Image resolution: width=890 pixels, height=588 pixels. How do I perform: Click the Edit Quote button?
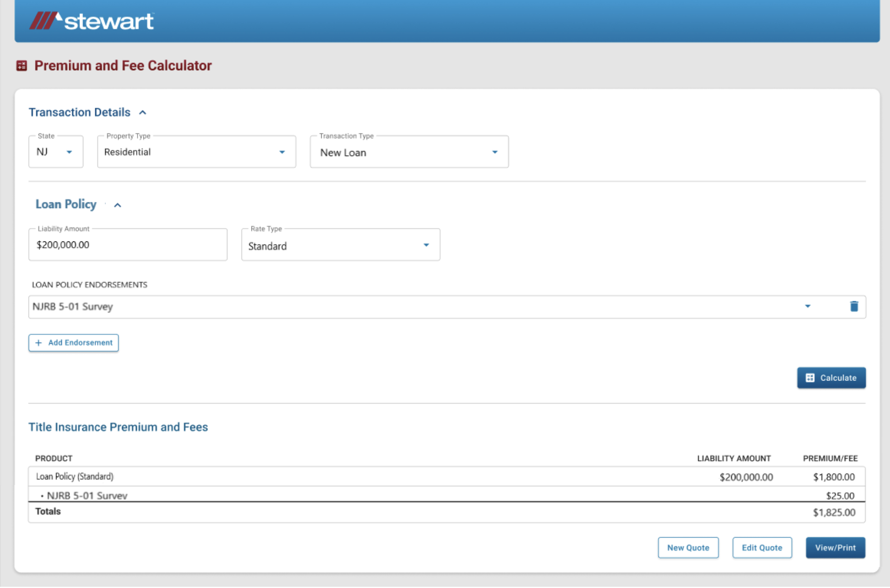point(762,548)
